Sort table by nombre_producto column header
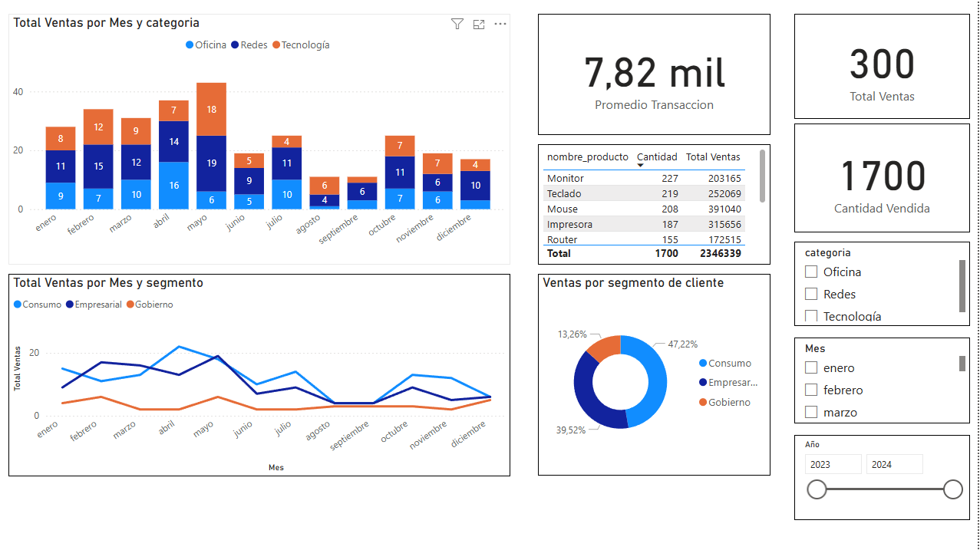Image resolution: width=980 pixels, height=550 pixels. (587, 156)
